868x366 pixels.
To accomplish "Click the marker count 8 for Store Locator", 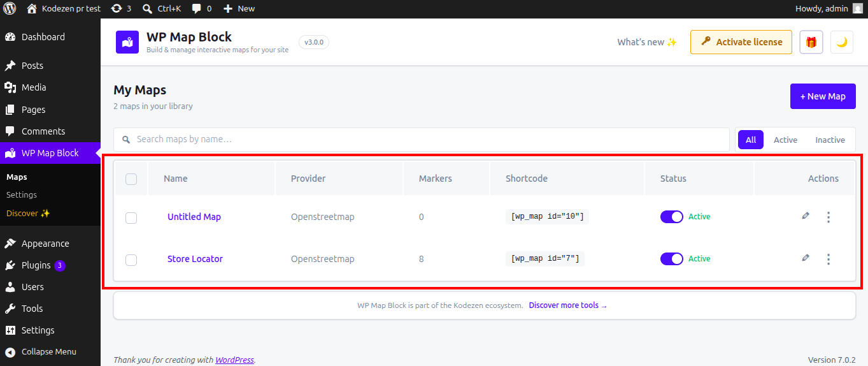I will point(422,259).
